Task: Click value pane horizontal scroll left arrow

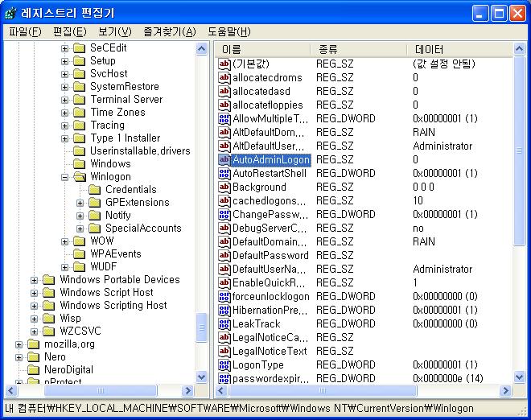Action: pyautogui.click(x=221, y=391)
